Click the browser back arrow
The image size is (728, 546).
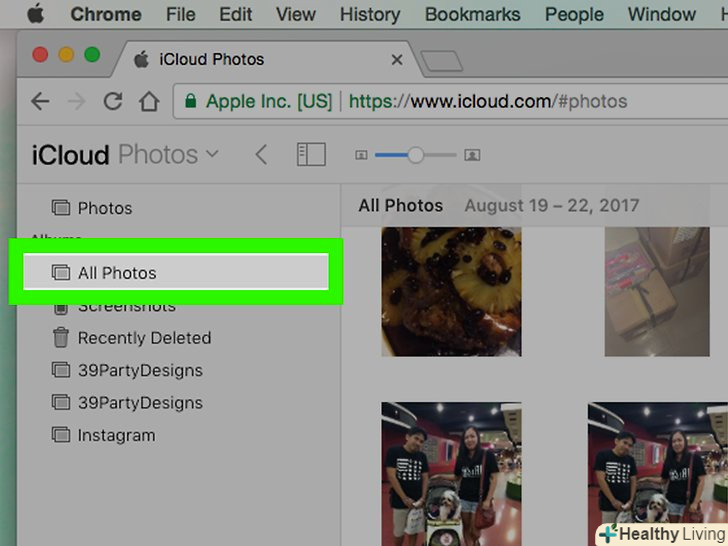(x=40, y=101)
